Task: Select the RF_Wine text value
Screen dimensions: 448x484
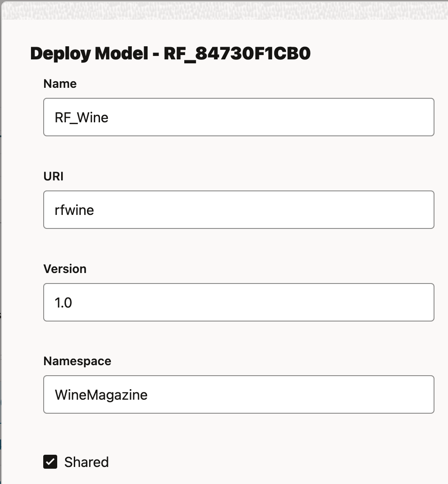Action: click(81, 117)
